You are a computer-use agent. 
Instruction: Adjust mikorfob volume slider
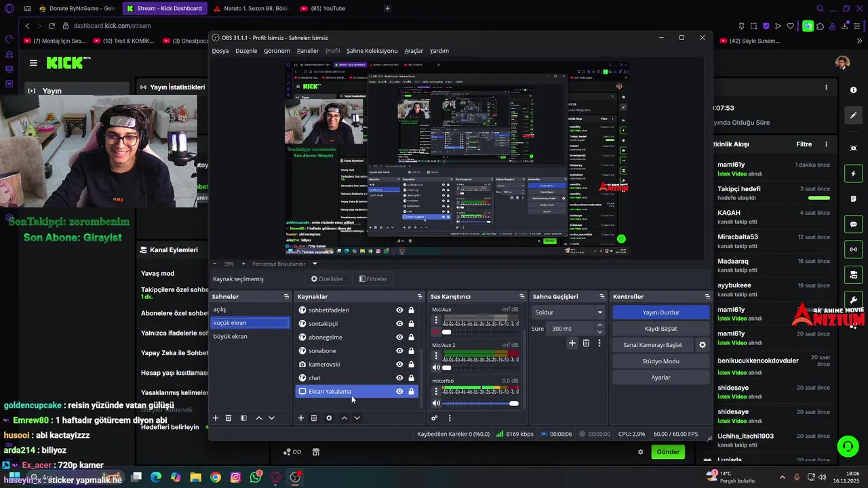click(481, 403)
